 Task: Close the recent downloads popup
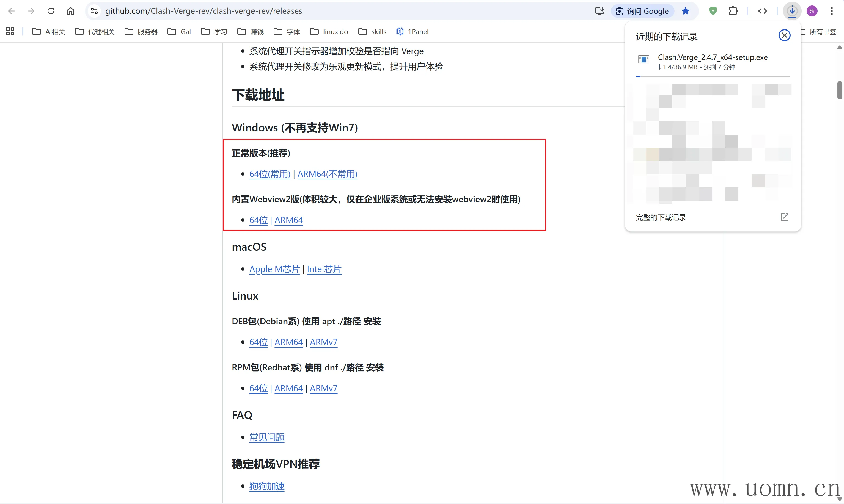click(784, 35)
